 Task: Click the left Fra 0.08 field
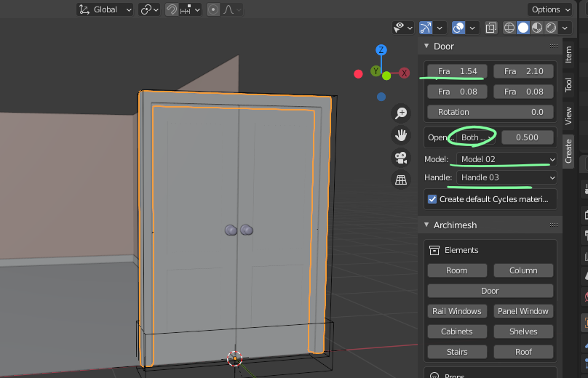click(457, 92)
